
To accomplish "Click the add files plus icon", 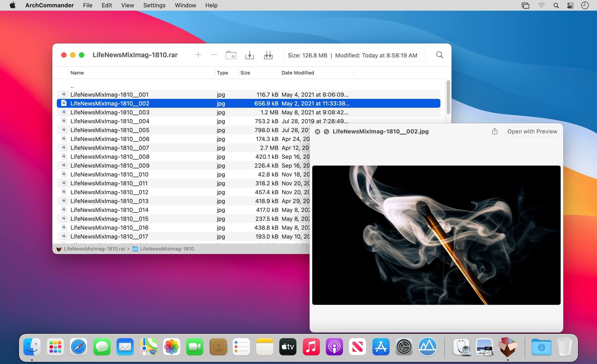I will (x=198, y=55).
